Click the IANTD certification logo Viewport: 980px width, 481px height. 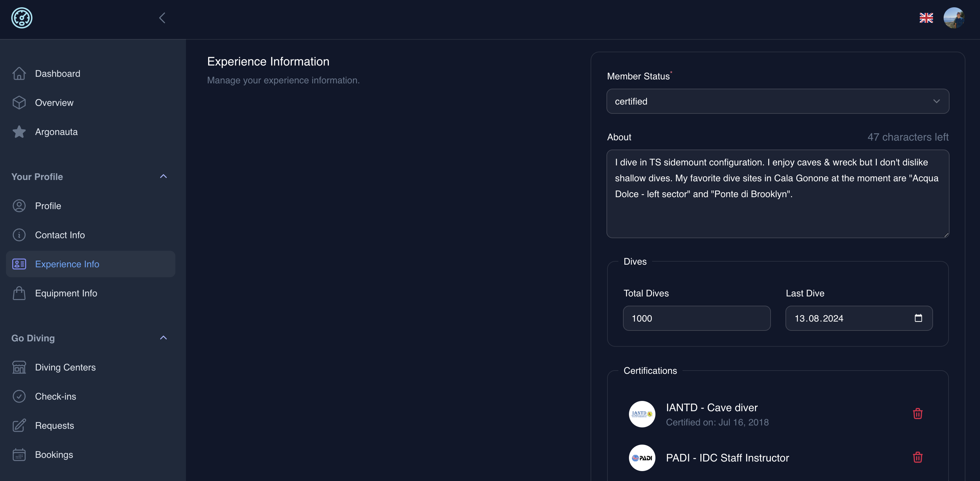(642, 414)
